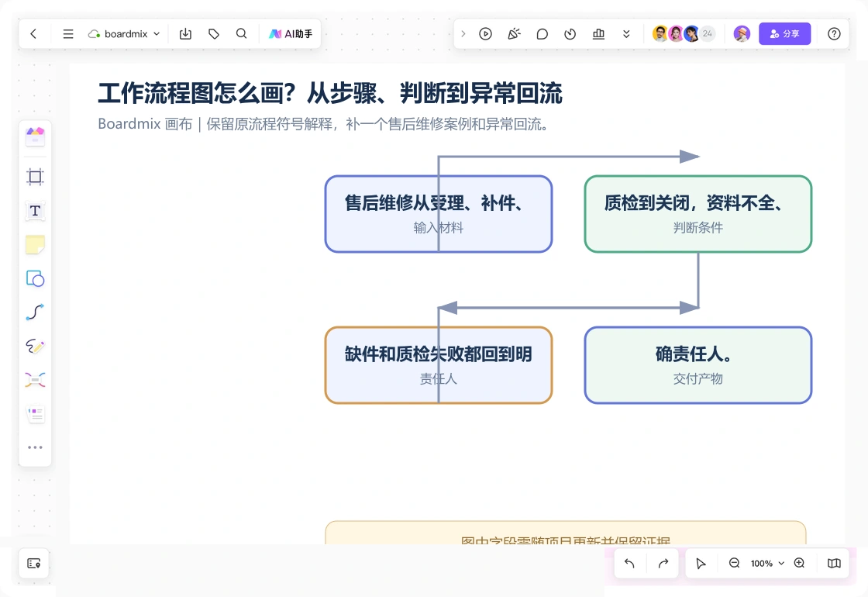Click the export/download icon
Viewport: 868px width, 597px height.
pos(185,34)
